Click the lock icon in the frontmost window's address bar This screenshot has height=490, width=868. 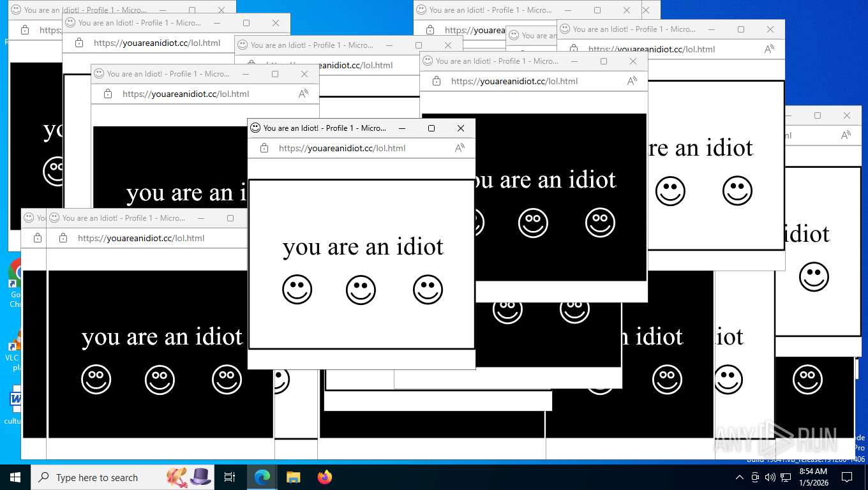(x=264, y=148)
